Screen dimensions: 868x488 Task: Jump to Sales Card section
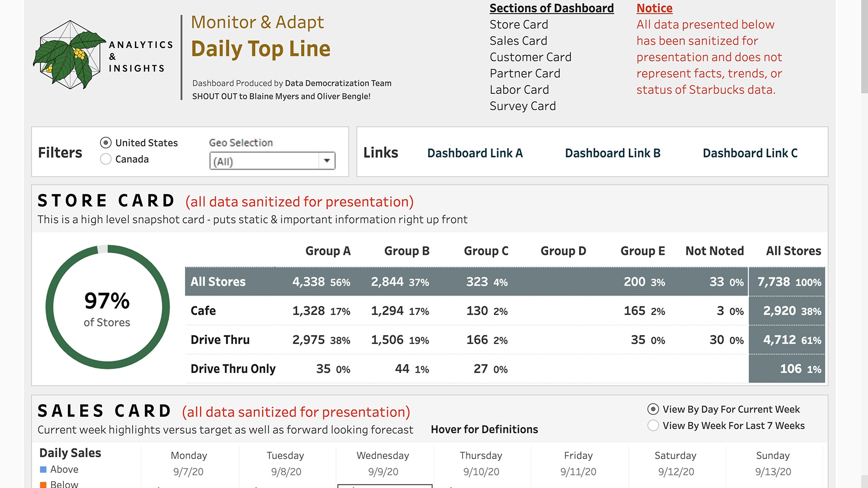pyautogui.click(x=518, y=41)
